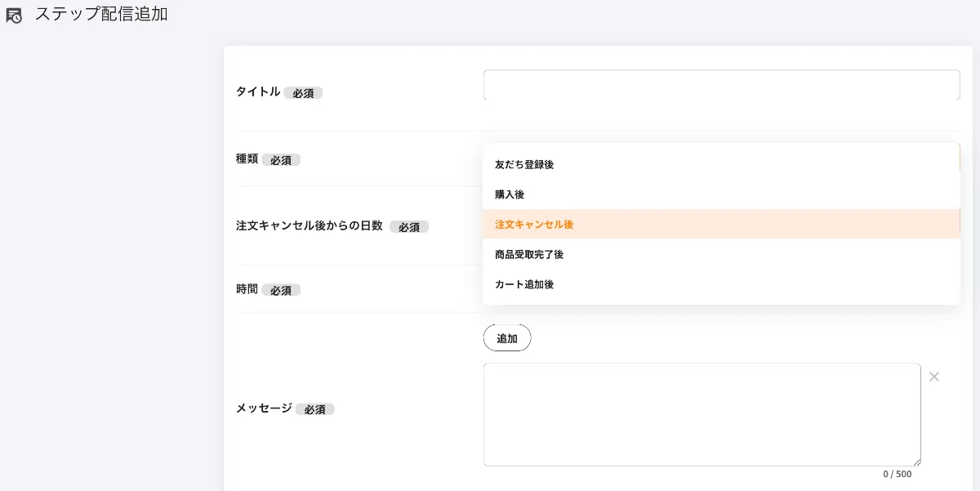The image size is (980, 491).
Task: Select 友だち登録後 as the delivery type
Action: [523, 164]
